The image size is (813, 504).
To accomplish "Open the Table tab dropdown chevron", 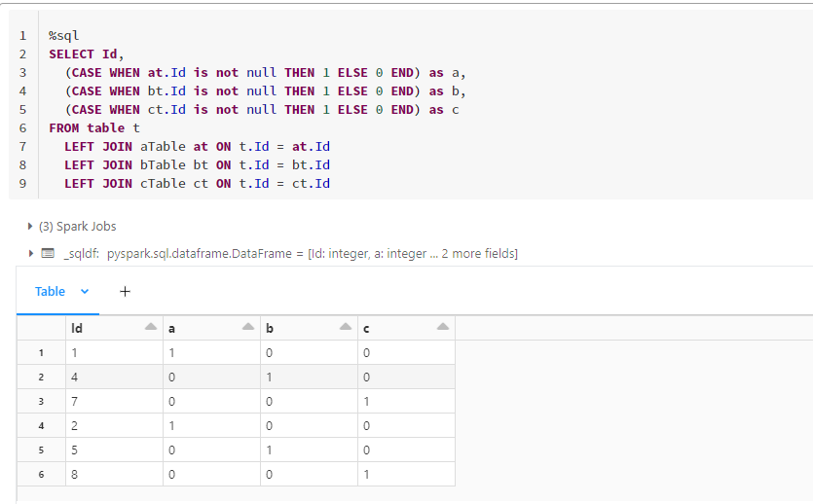I will (84, 291).
